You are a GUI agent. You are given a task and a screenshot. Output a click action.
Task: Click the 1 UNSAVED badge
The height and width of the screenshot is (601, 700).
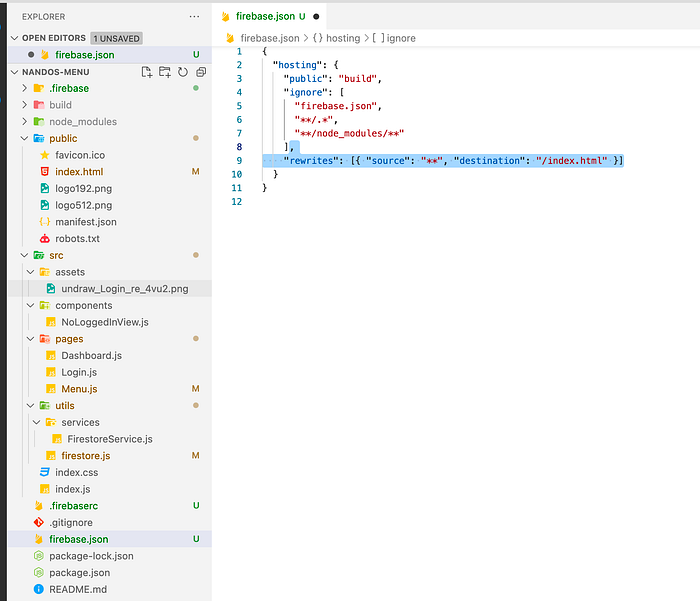coord(116,38)
